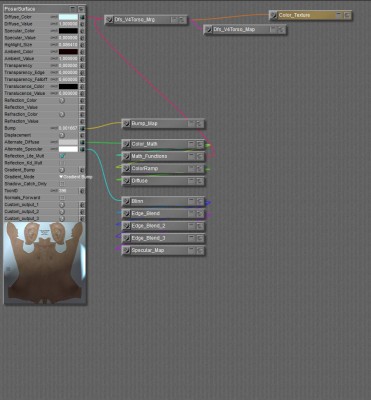Expand the Edge_Blend_2 node with its rightmost button
Viewport: 371px width, 400px height.
point(200,226)
